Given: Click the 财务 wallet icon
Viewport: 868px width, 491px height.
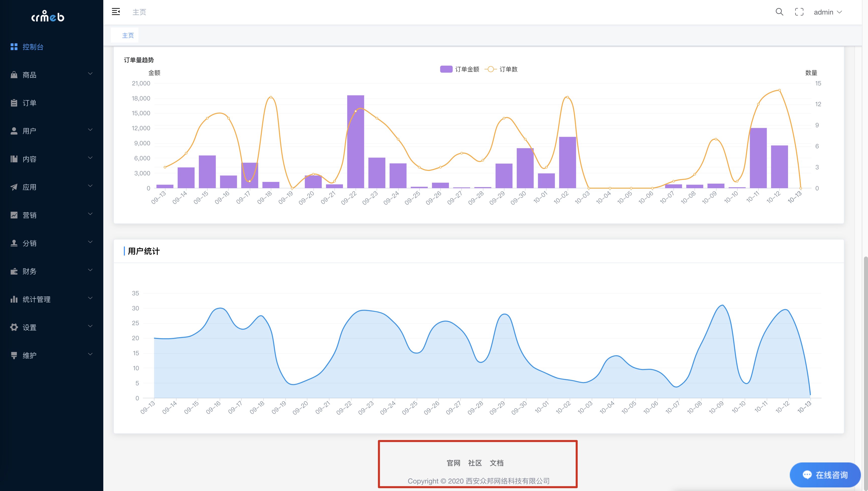Looking at the screenshot, I should [14, 271].
